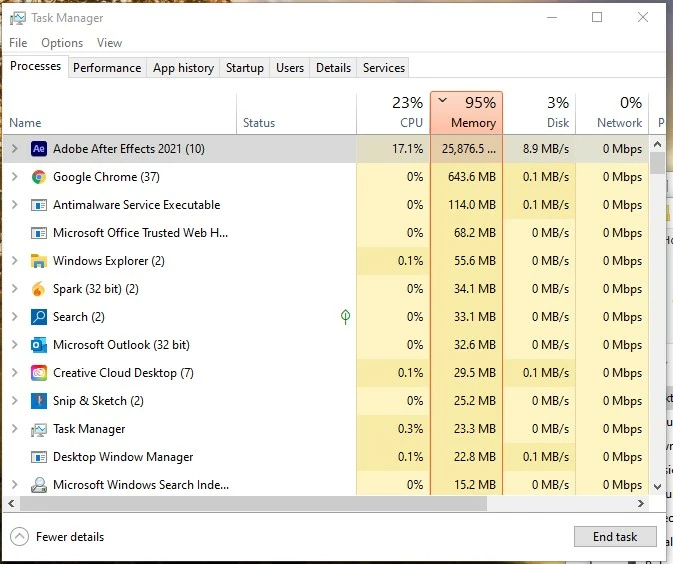Minimize the Task Manager window
Screen dimensions: 673x564
click(x=552, y=17)
